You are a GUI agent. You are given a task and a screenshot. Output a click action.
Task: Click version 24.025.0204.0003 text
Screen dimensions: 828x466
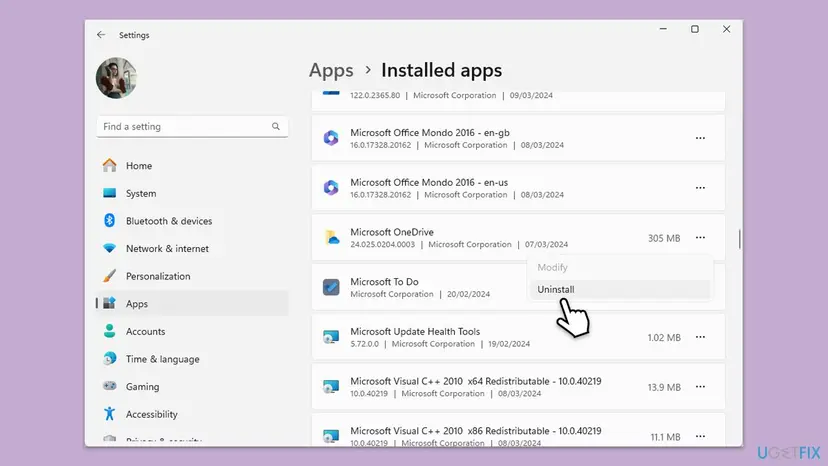(383, 245)
